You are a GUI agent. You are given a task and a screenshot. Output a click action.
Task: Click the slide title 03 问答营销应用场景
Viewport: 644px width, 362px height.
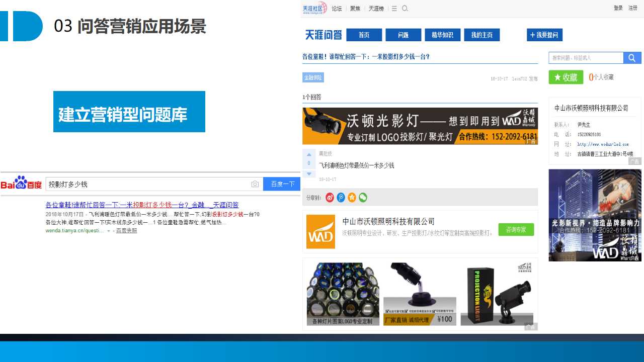[130, 26]
